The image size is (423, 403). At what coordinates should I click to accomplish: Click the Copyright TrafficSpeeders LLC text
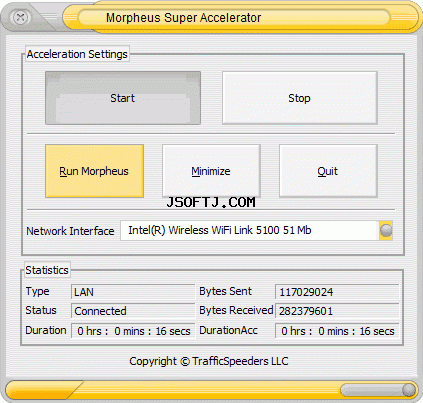coord(209,361)
